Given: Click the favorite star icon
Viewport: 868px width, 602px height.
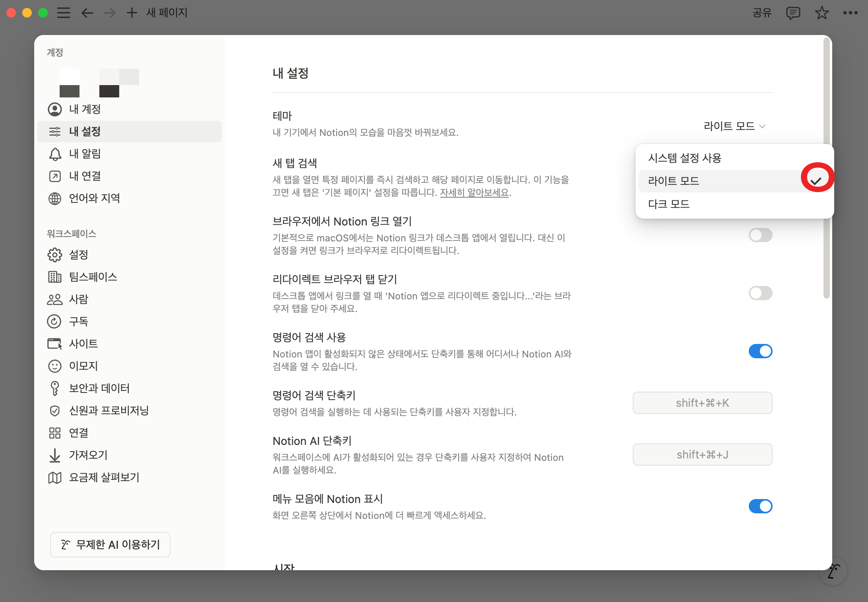Looking at the screenshot, I should tap(821, 13).
